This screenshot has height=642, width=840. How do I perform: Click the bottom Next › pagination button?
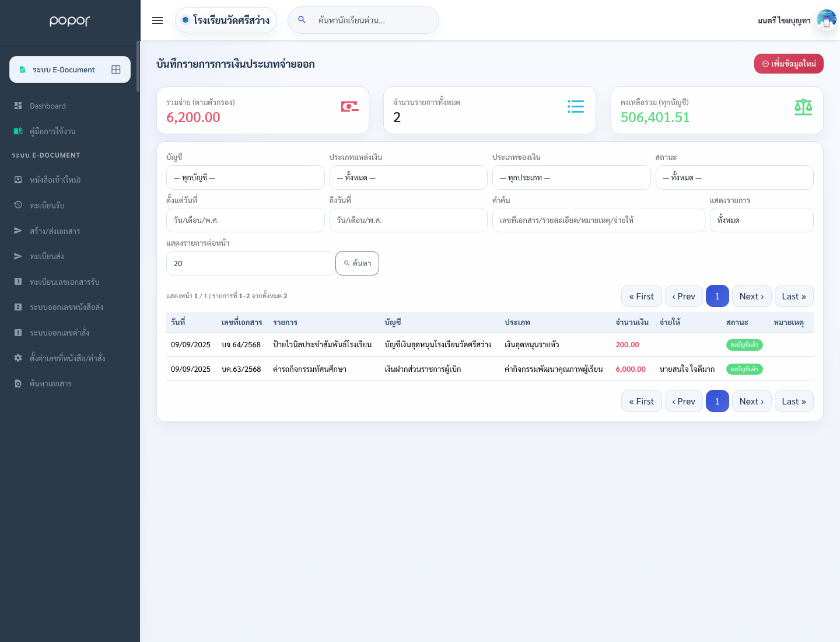click(752, 401)
